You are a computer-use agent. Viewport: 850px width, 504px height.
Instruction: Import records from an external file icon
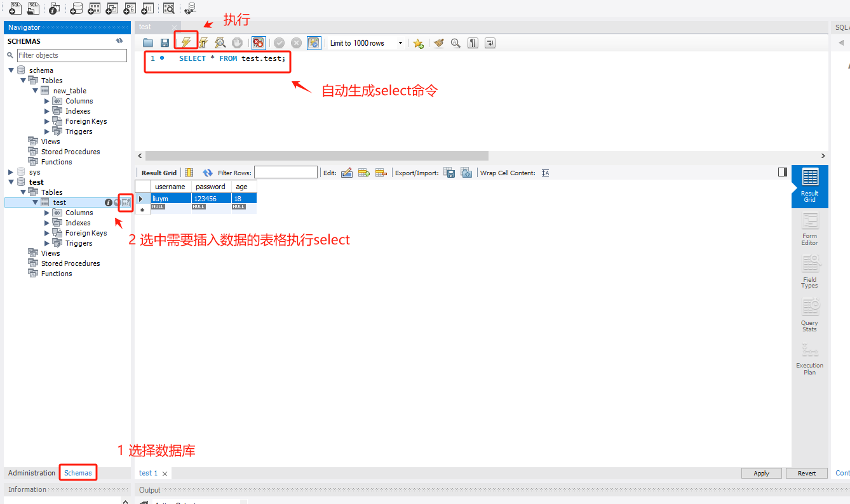point(466,173)
